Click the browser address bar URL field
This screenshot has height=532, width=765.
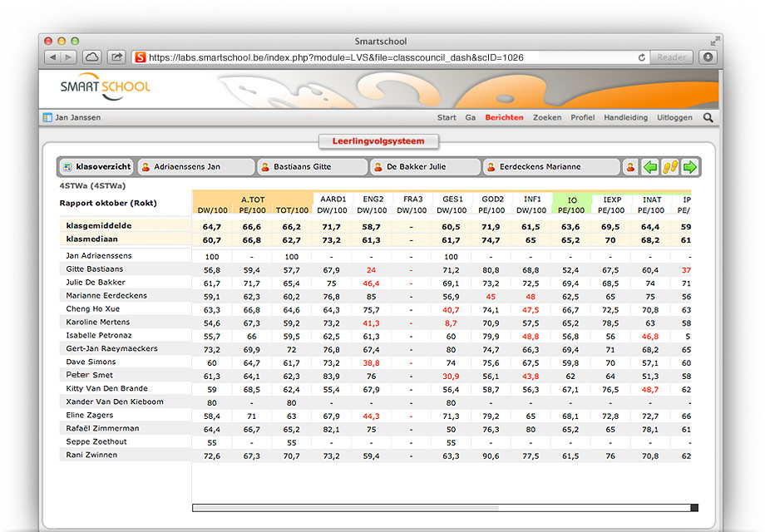click(x=374, y=57)
